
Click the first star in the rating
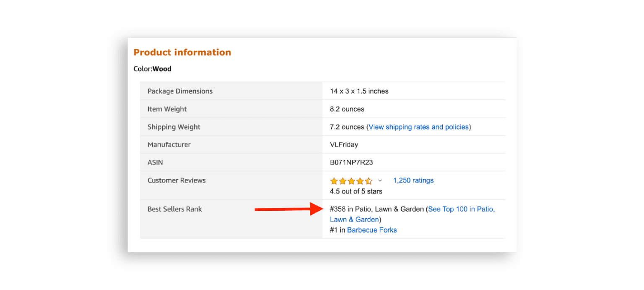click(333, 180)
